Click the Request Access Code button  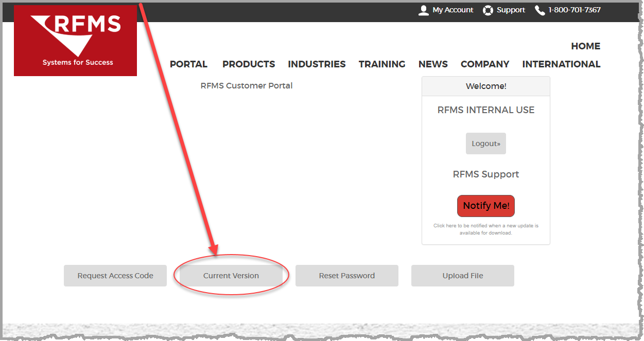click(115, 276)
